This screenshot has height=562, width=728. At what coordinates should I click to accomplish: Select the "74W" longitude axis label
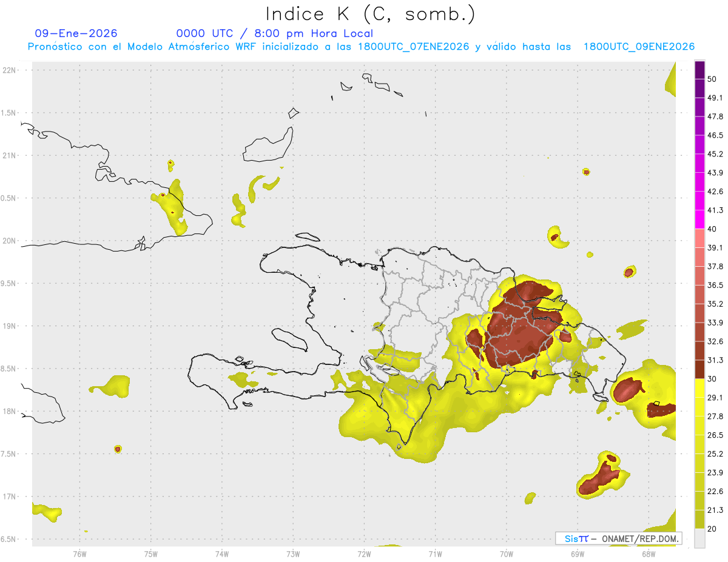pos(222,554)
